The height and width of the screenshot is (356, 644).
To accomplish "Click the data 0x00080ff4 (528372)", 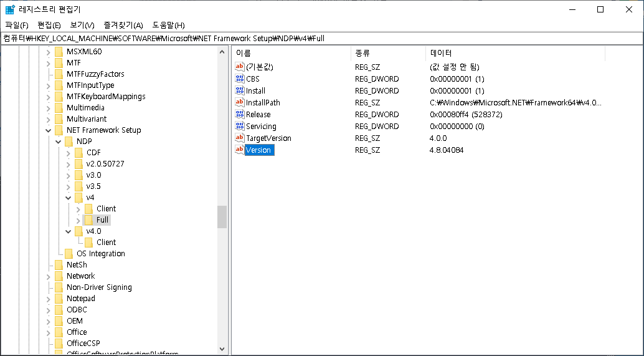I will [466, 114].
